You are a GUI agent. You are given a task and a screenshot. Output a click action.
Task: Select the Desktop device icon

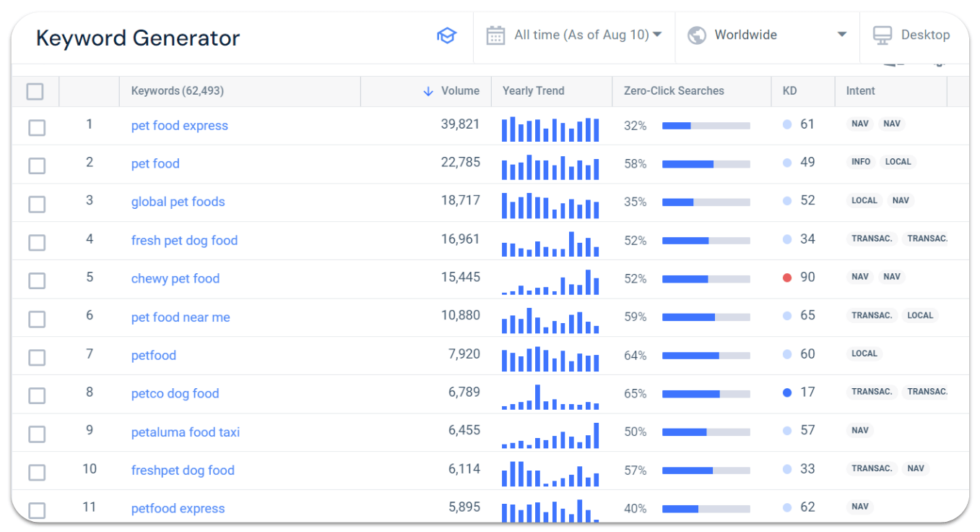coord(882,34)
